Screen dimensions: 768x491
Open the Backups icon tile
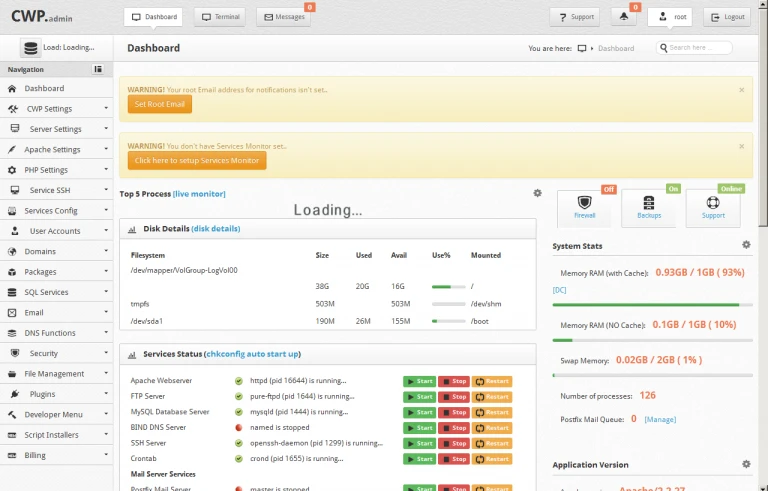[649, 208]
